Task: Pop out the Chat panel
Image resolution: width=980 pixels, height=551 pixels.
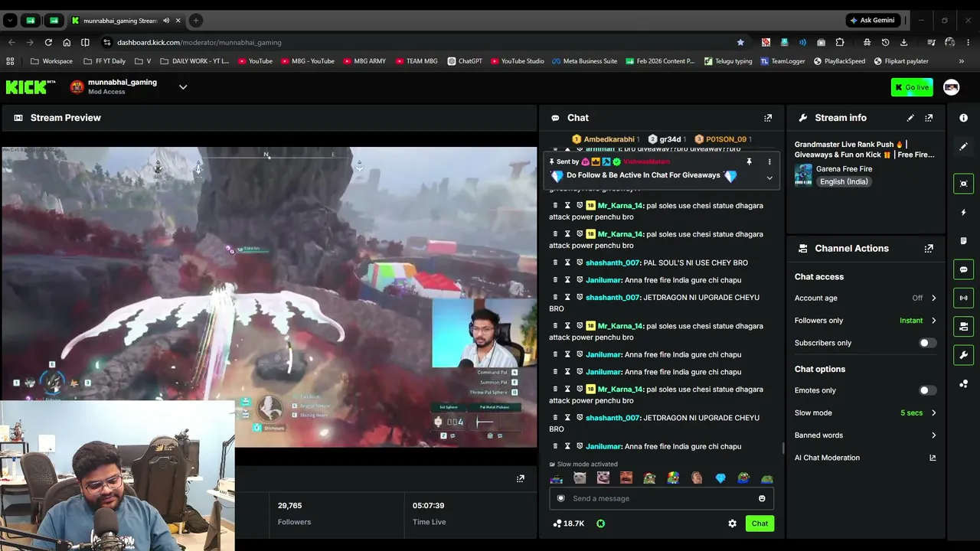Action: [x=768, y=118]
